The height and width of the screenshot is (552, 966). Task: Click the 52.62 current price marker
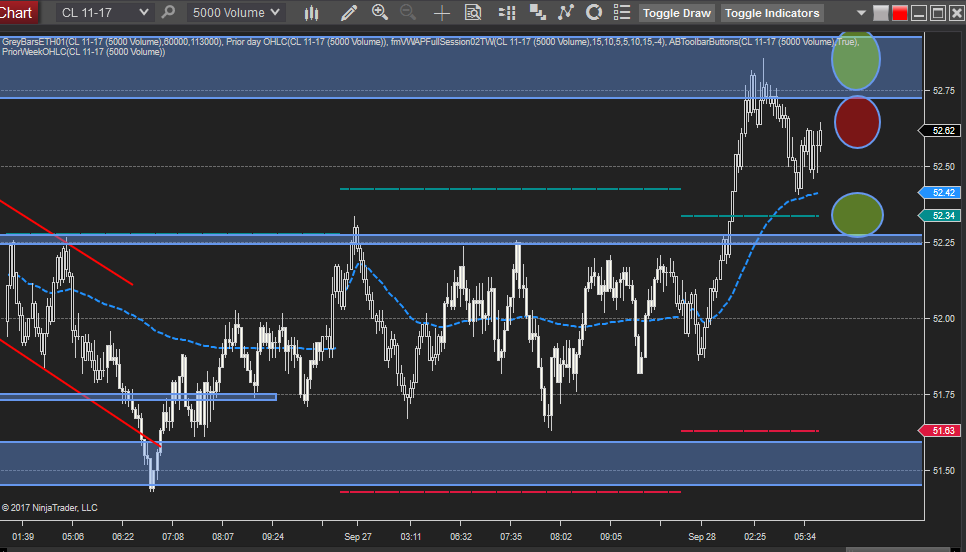[x=939, y=131]
